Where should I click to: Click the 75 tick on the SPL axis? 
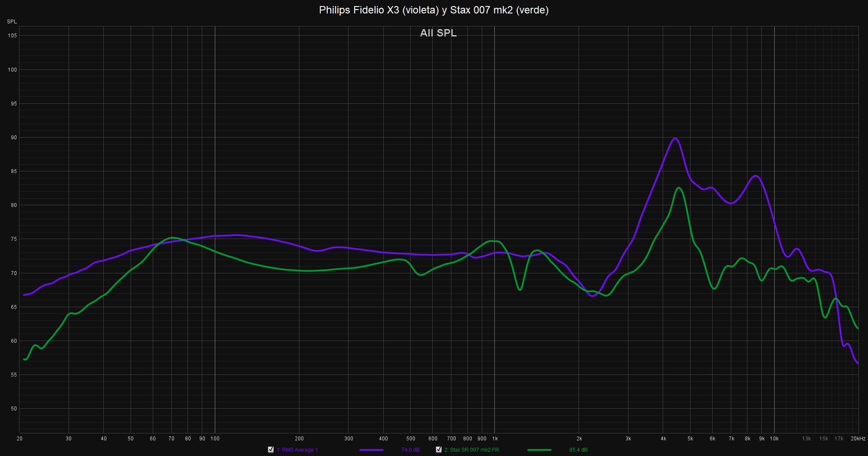pyautogui.click(x=13, y=239)
